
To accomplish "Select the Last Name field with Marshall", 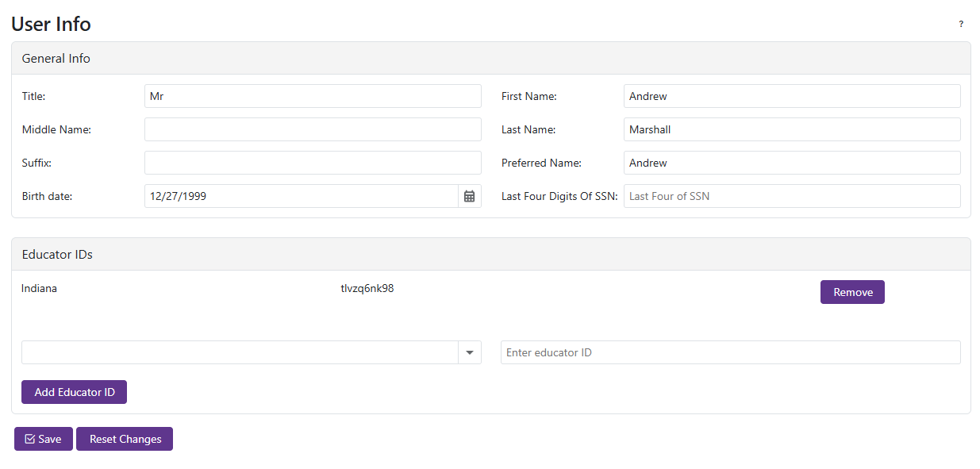I will click(791, 129).
